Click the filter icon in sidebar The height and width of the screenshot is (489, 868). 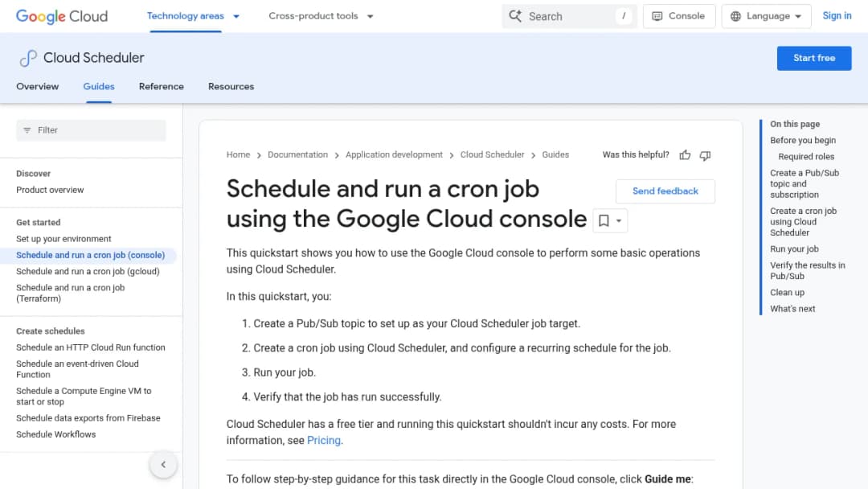pos(27,130)
